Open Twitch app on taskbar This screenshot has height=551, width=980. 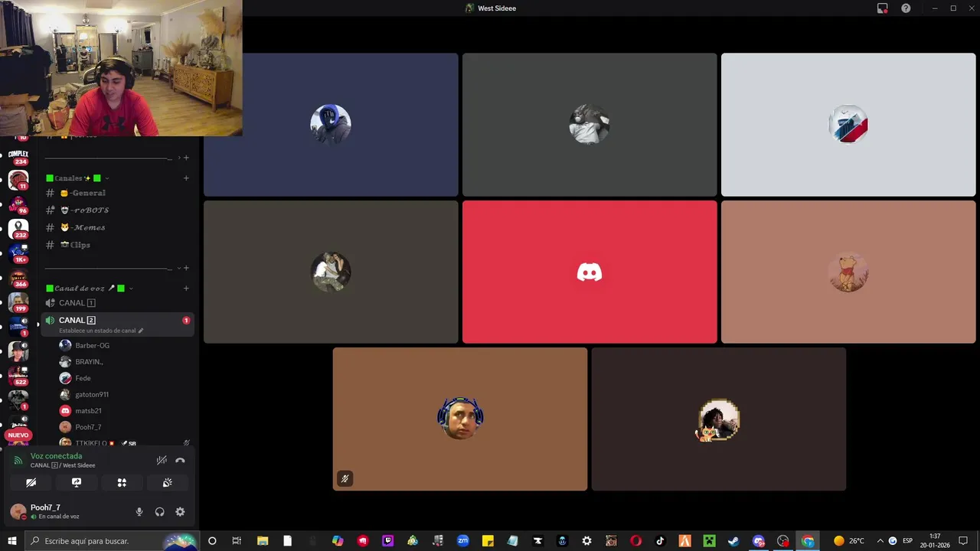(388, 541)
